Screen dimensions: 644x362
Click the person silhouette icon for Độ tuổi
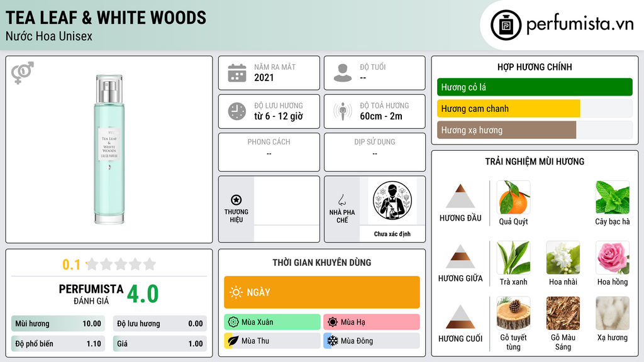[343, 73]
